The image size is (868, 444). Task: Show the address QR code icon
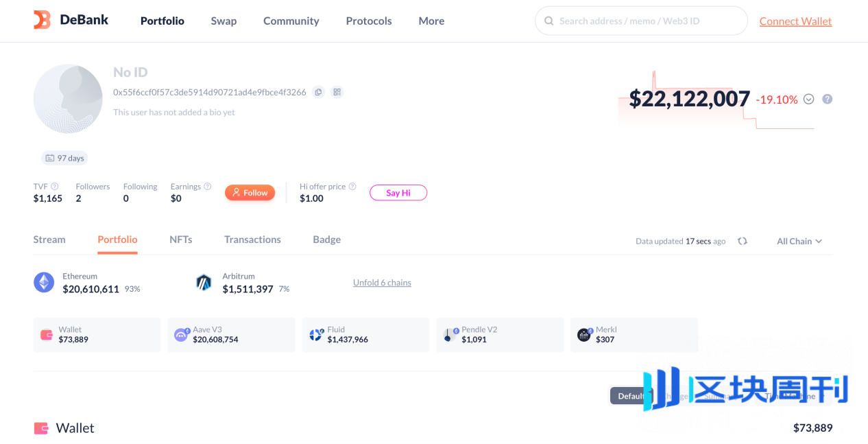pos(337,92)
